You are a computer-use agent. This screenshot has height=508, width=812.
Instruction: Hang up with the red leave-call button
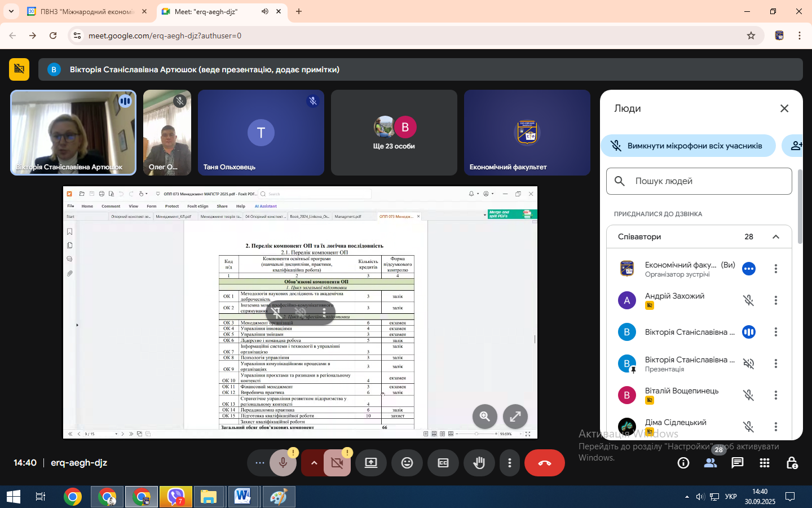[x=544, y=463]
